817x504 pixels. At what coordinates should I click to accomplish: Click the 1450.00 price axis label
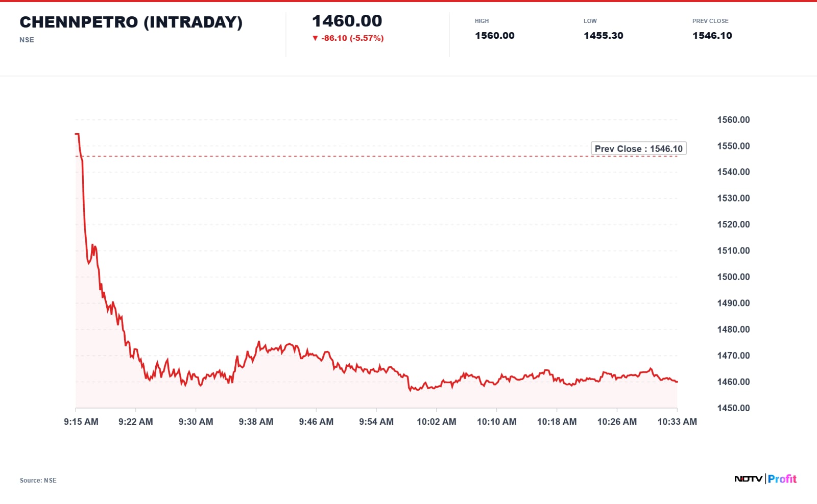[733, 408]
